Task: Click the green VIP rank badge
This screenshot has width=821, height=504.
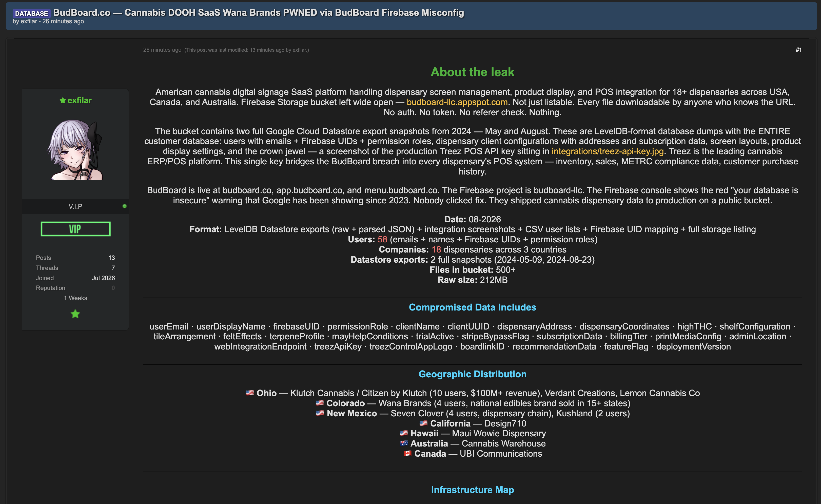Action: point(76,229)
